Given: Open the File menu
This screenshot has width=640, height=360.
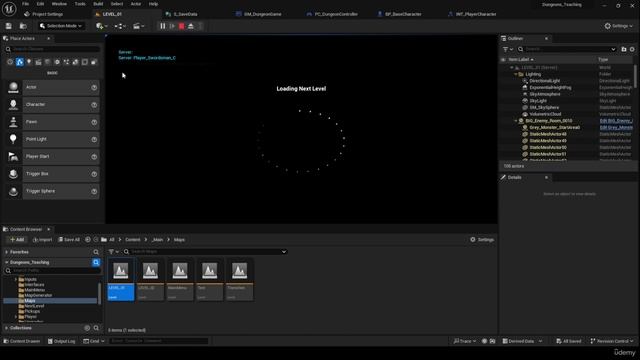Looking at the screenshot, I should click(25, 4).
